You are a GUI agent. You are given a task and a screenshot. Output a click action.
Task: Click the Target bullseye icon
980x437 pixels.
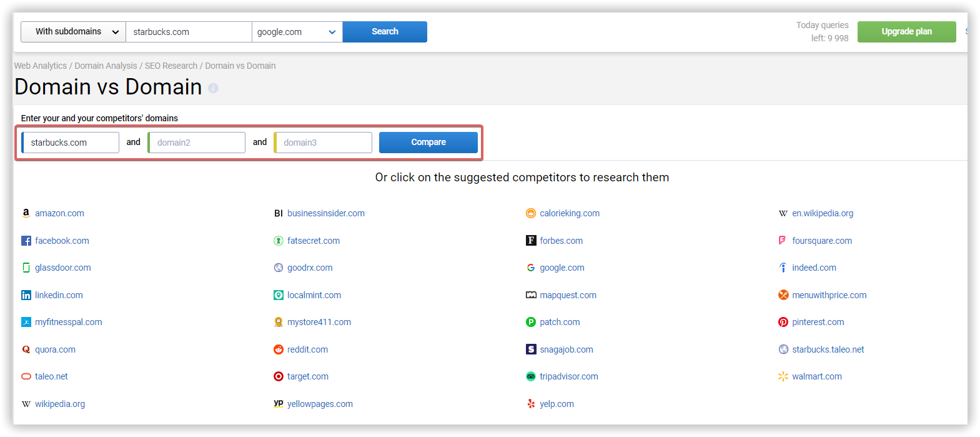pyautogui.click(x=279, y=376)
